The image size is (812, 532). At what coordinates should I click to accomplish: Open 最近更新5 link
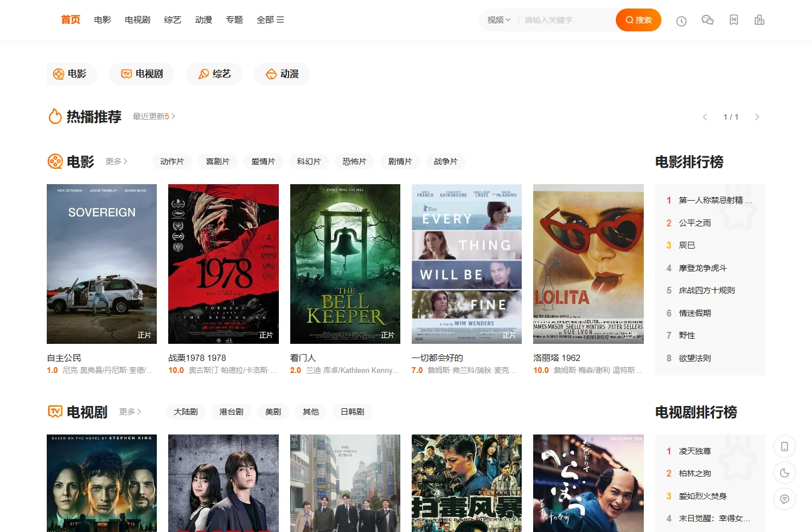pos(154,116)
